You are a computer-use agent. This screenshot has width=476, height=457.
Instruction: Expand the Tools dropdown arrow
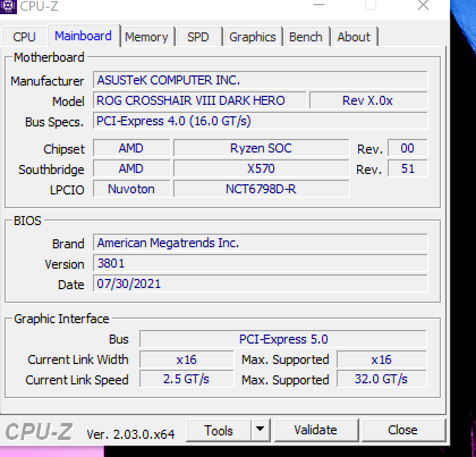pyautogui.click(x=260, y=430)
